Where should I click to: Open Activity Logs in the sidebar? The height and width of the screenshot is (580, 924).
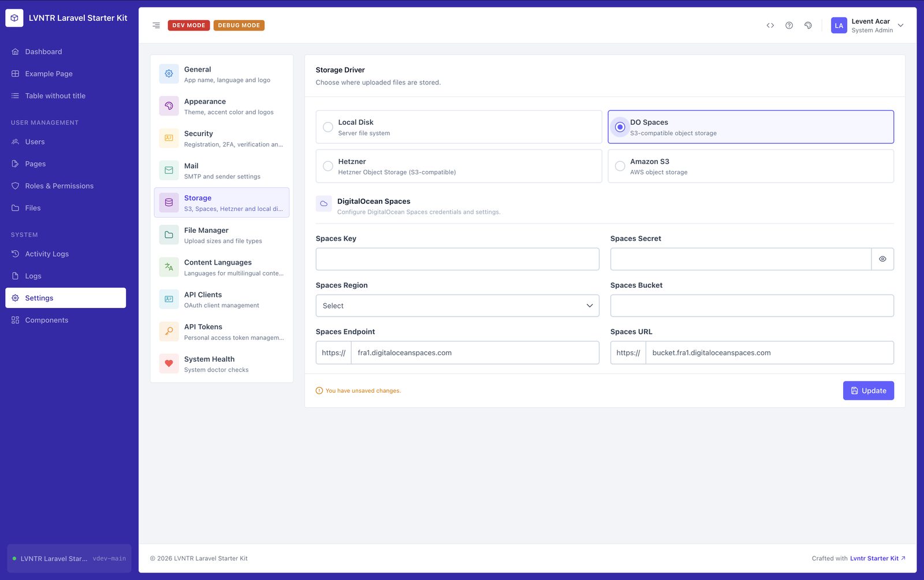pos(66,254)
